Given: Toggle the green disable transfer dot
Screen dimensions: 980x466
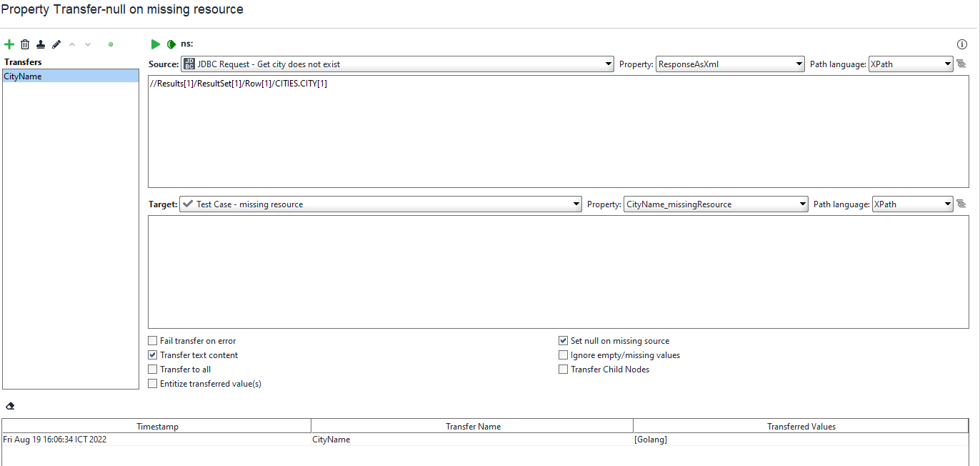Looking at the screenshot, I should pyautogui.click(x=111, y=44).
